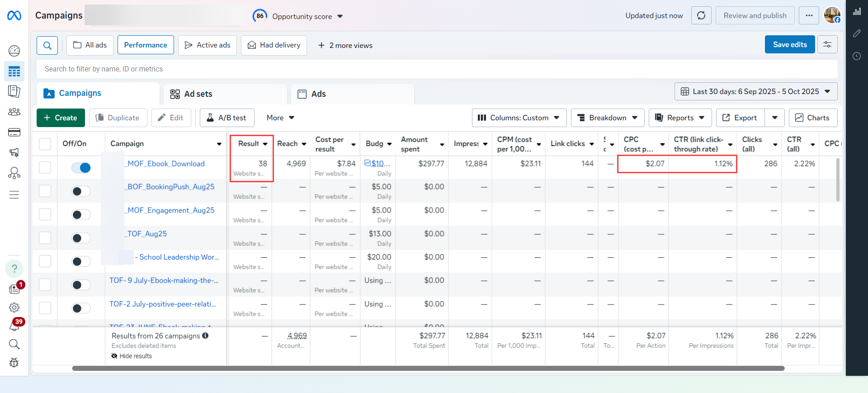Open notifications bell with badge 39

[x=15, y=326]
